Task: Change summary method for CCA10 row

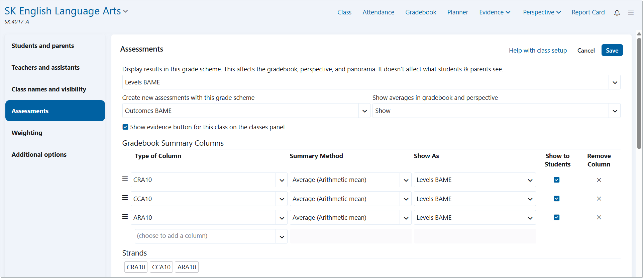Action: [350, 199]
